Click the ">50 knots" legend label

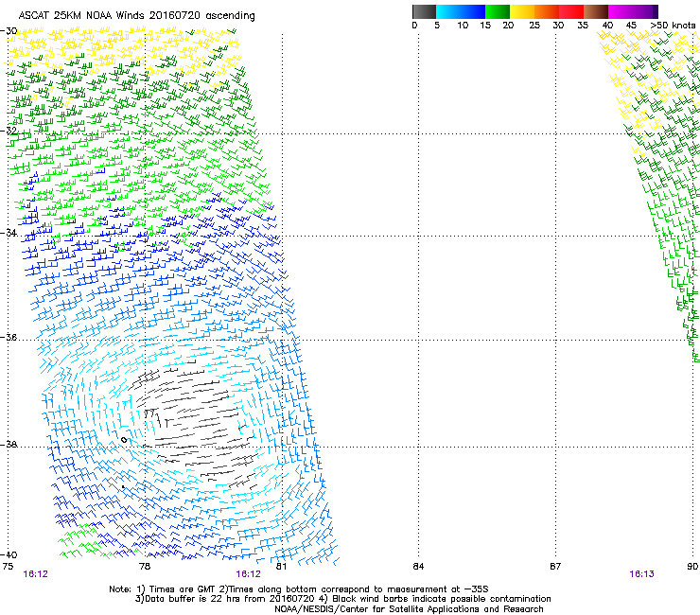(673, 25)
